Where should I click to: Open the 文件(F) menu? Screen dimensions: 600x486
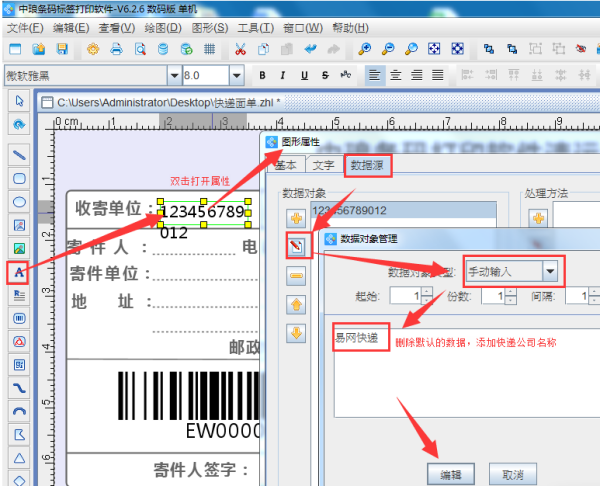click(x=25, y=28)
